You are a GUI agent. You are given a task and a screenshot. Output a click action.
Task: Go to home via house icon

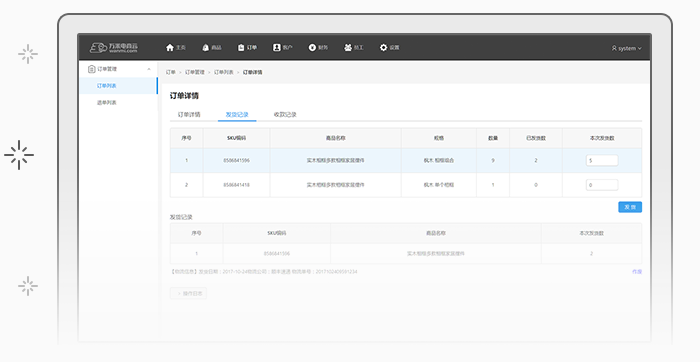coord(170,47)
